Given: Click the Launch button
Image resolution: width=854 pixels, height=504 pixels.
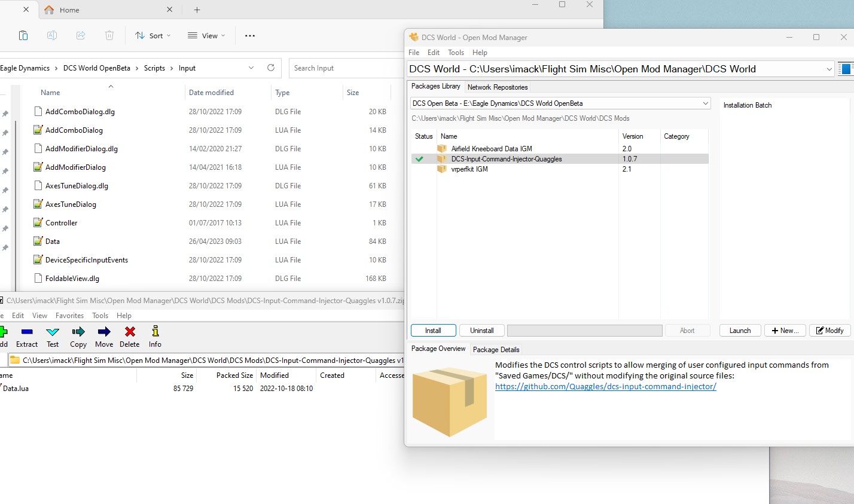Looking at the screenshot, I should (x=740, y=331).
